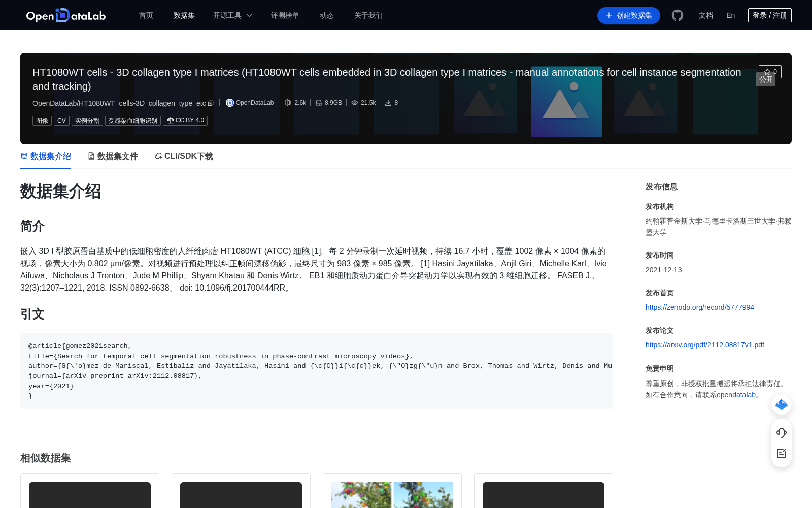Click the 8.9GB storage size icon

point(319,103)
